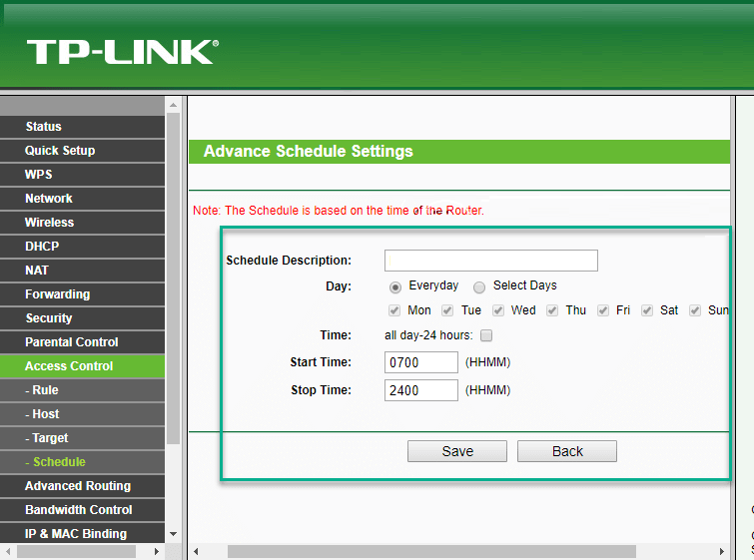The height and width of the screenshot is (560, 754).
Task: Click the Back button
Action: [567, 451]
